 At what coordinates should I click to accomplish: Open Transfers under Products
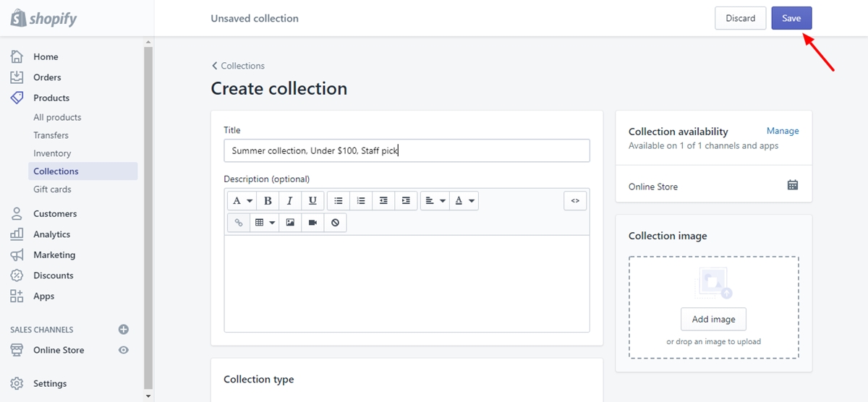pyautogui.click(x=51, y=135)
